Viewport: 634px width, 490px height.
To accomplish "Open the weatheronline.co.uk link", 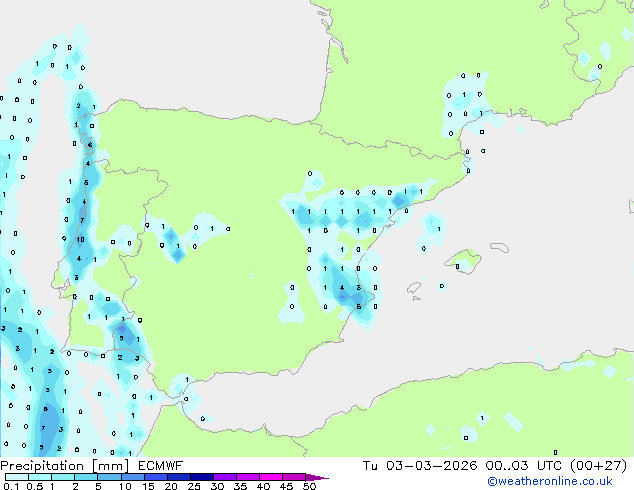I will [549, 481].
